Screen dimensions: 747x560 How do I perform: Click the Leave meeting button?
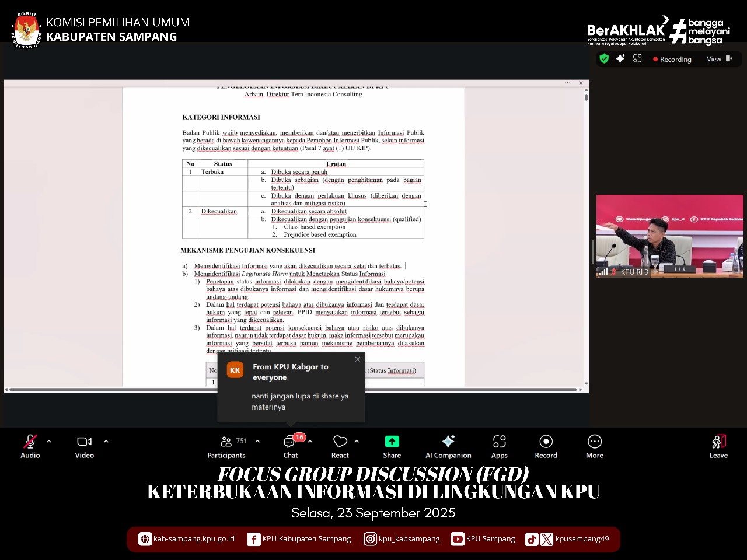point(718,446)
